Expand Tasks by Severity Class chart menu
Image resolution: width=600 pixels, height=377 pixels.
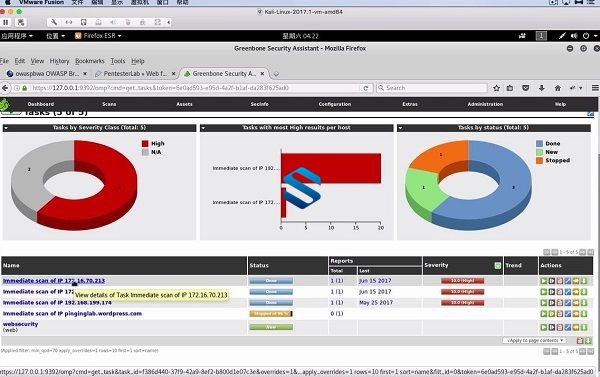click(x=6, y=128)
